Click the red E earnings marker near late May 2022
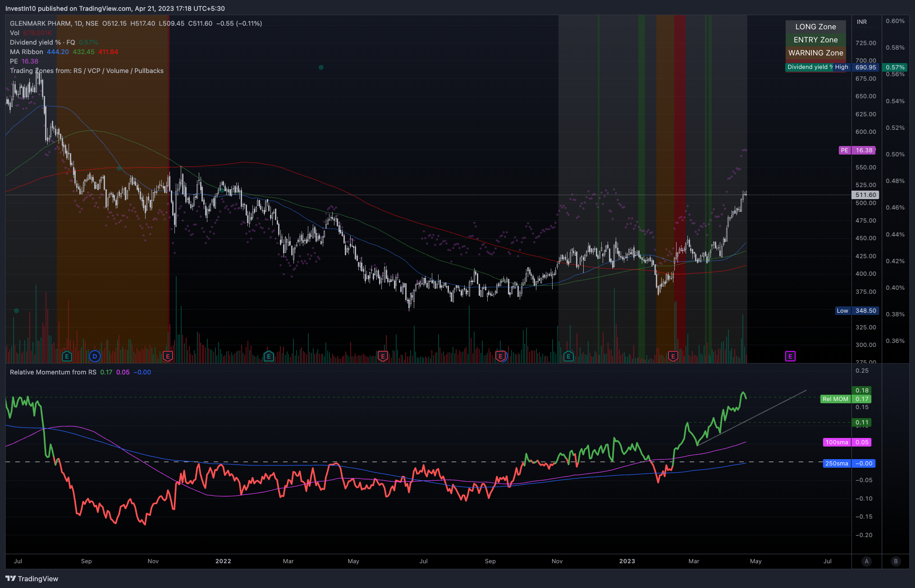915x588 pixels. 383,356
